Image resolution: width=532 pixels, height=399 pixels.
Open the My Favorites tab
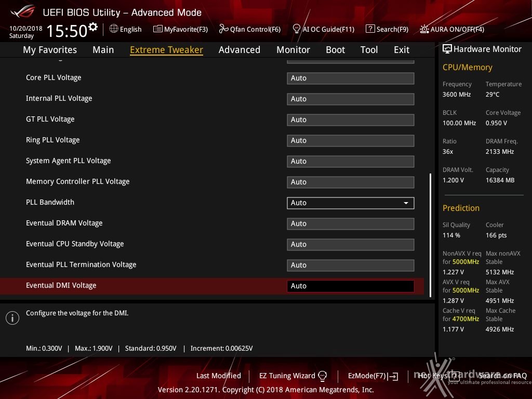[x=50, y=49]
